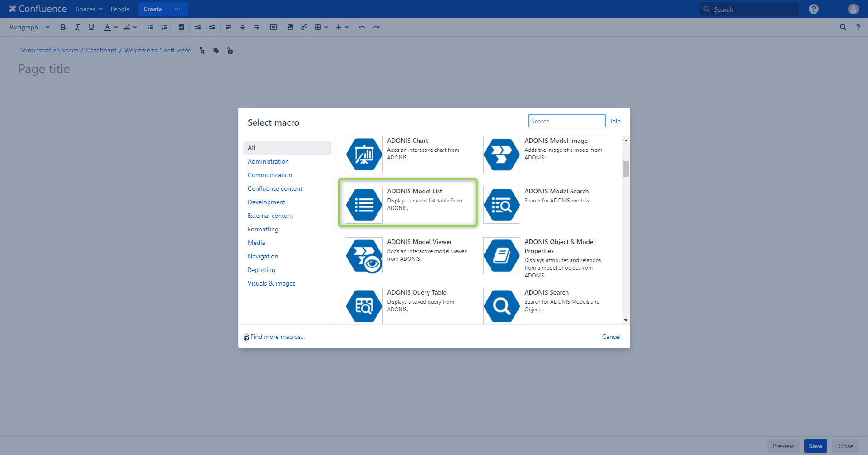
Task: Select the All macro category
Action: pyautogui.click(x=287, y=148)
